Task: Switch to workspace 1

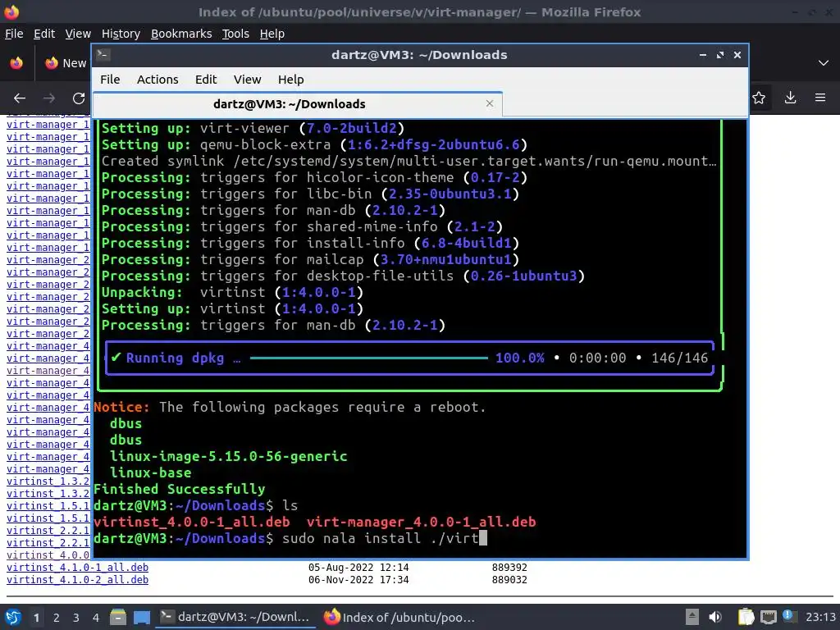Action: click(x=36, y=618)
